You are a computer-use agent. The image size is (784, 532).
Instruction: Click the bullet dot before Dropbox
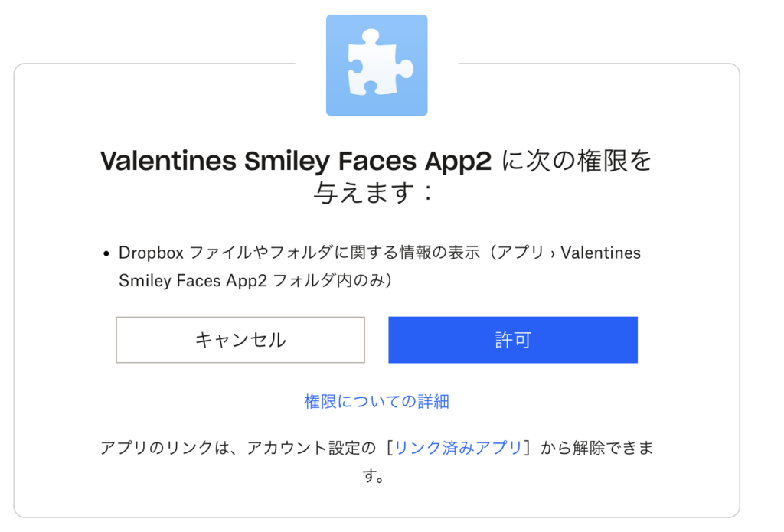(x=106, y=254)
